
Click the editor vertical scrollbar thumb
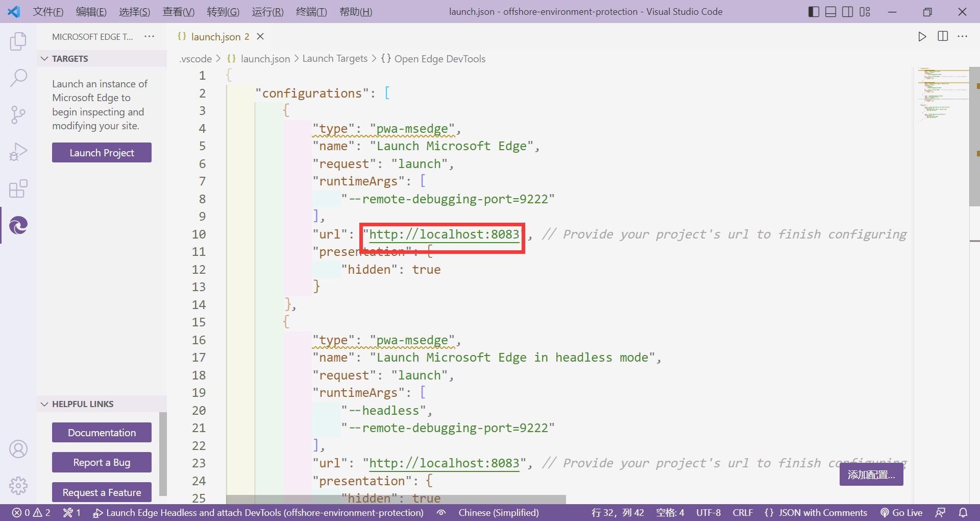pyautogui.click(x=974, y=136)
